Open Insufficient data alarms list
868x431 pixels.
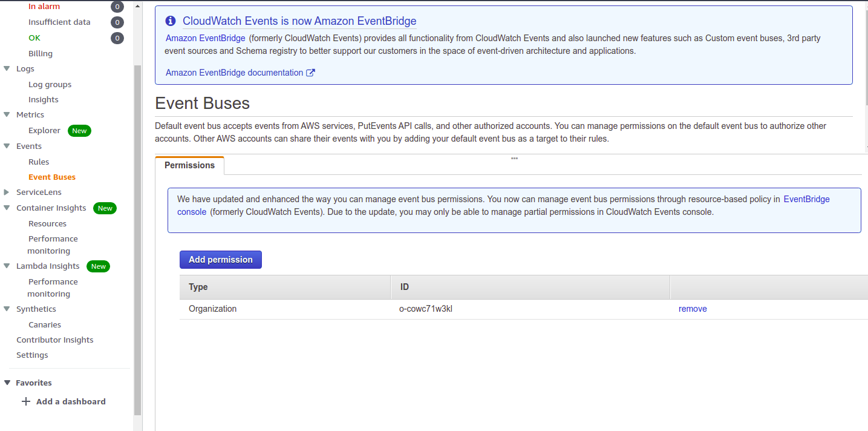pyautogui.click(x=59, y=22)
